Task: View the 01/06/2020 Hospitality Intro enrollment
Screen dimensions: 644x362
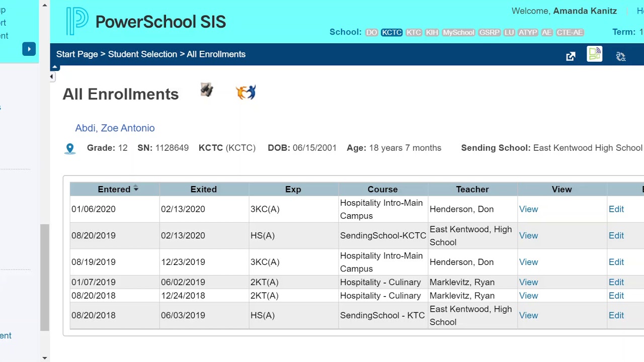Action: [x=528, y=209]
